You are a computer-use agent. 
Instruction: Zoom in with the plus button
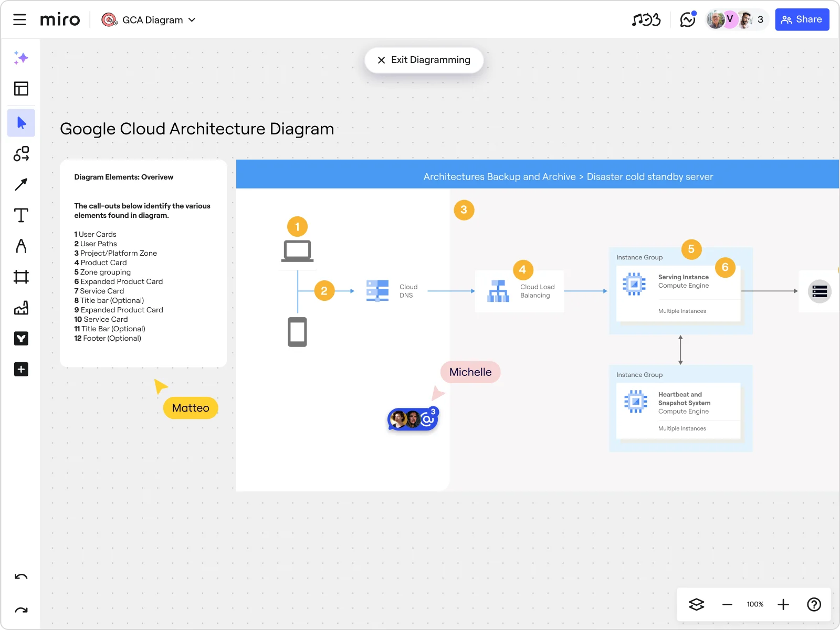click(x=783, y=604)
